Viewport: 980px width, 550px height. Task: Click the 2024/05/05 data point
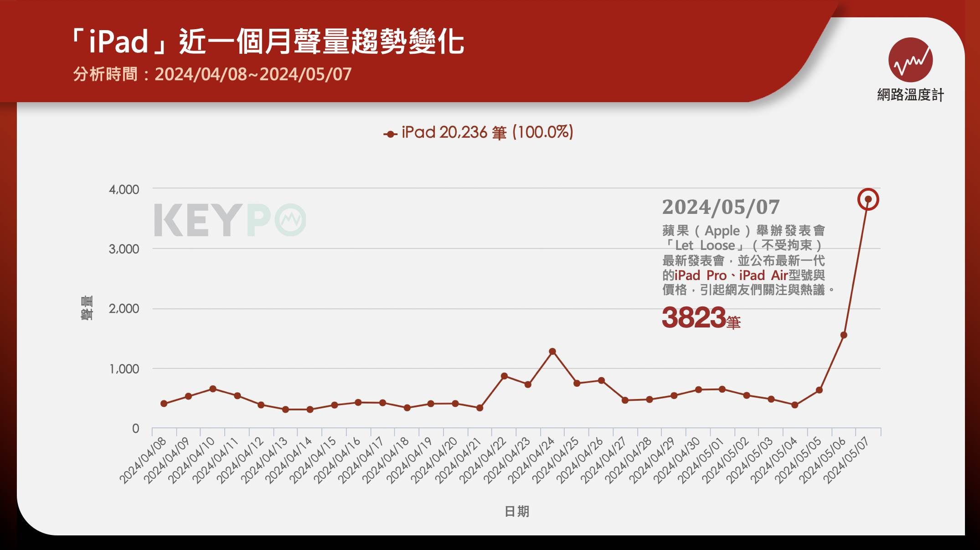tap(819, 390)
